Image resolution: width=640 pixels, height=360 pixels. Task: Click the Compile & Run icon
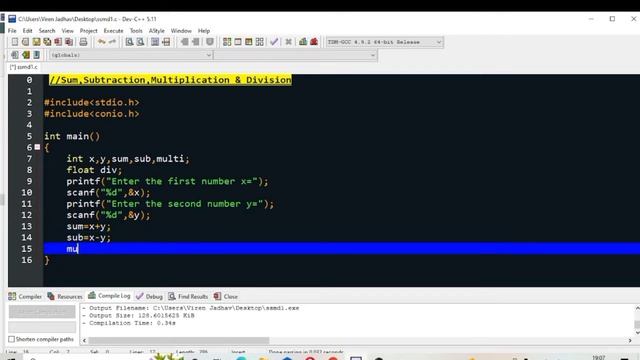point(249,42)
